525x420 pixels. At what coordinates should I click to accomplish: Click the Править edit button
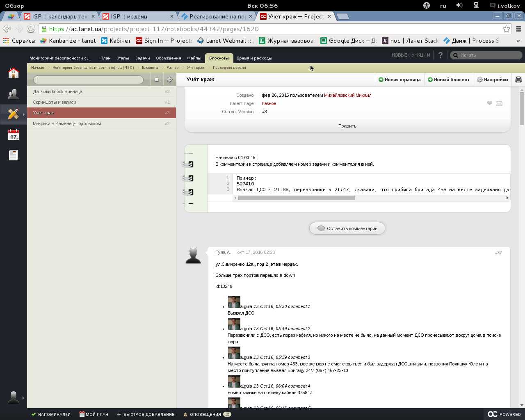(347, 126)
